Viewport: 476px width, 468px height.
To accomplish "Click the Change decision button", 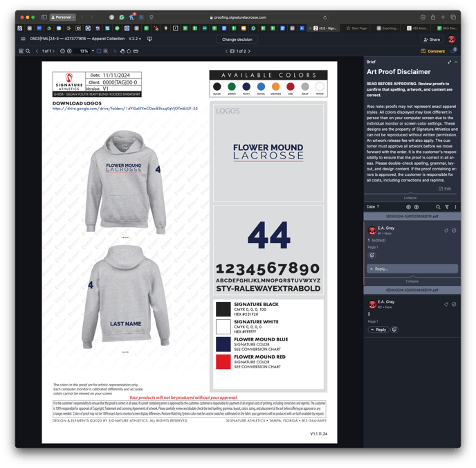I will coord(237,39).
